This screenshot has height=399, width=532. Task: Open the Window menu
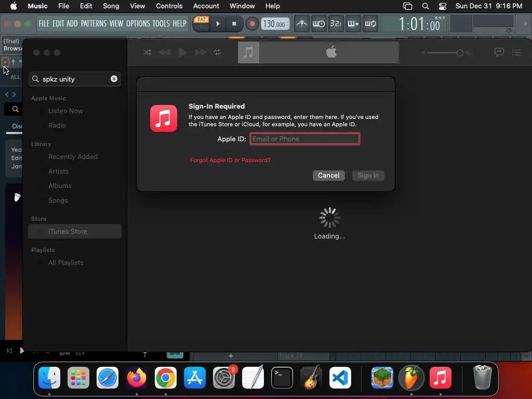(242, 6)
